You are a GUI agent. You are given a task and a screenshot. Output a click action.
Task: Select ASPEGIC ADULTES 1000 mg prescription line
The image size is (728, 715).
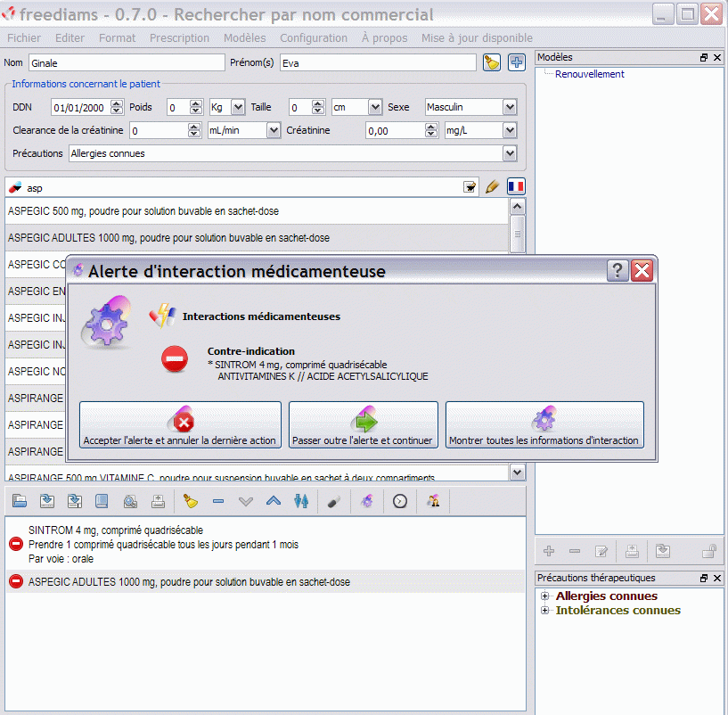pos(266,582)
